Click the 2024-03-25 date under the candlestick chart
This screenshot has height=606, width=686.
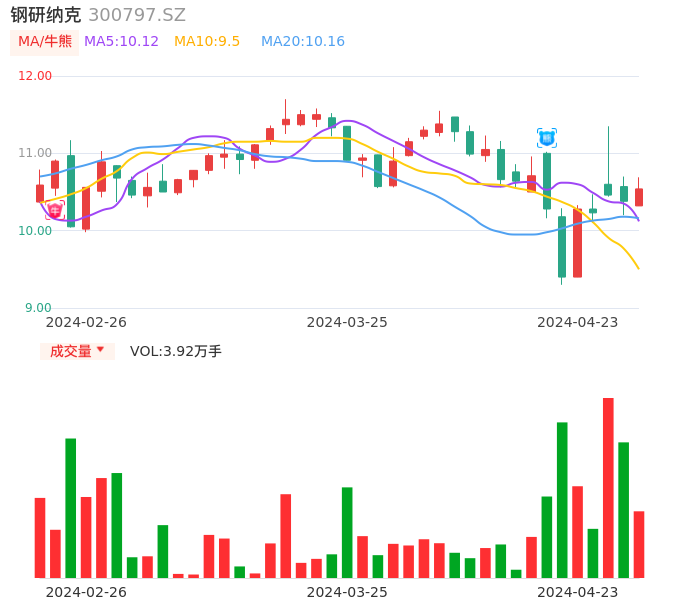click(x=347, y=322)
